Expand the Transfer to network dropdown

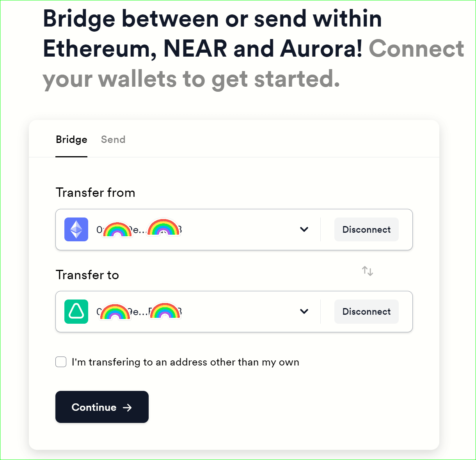tap(304, 312)
